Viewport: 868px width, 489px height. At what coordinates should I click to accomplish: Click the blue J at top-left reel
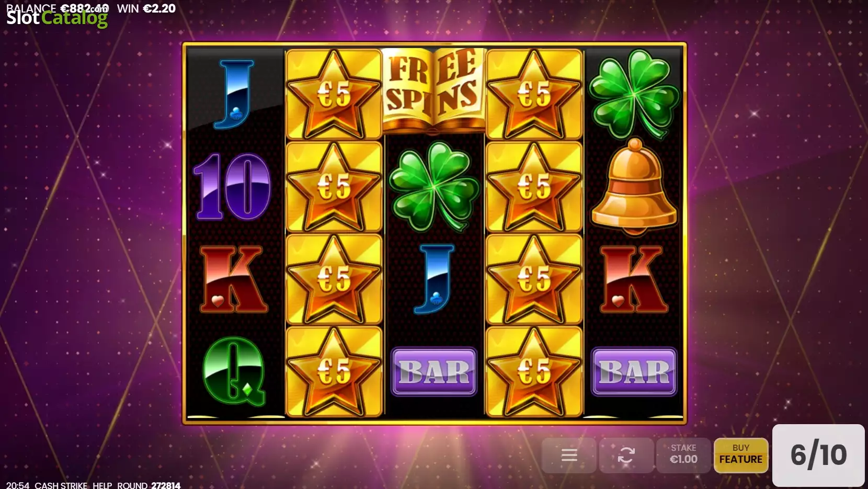pyautogui.click(x=234, y=94)
